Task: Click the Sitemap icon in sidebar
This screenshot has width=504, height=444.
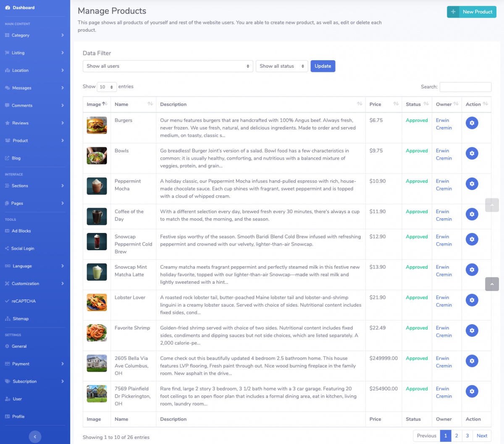Action: 8,319
